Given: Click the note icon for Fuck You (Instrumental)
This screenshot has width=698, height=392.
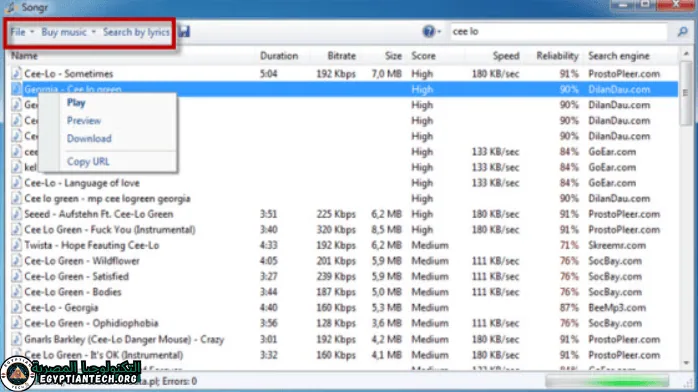Looking at the screenshot, I should (x=16, y=230).
